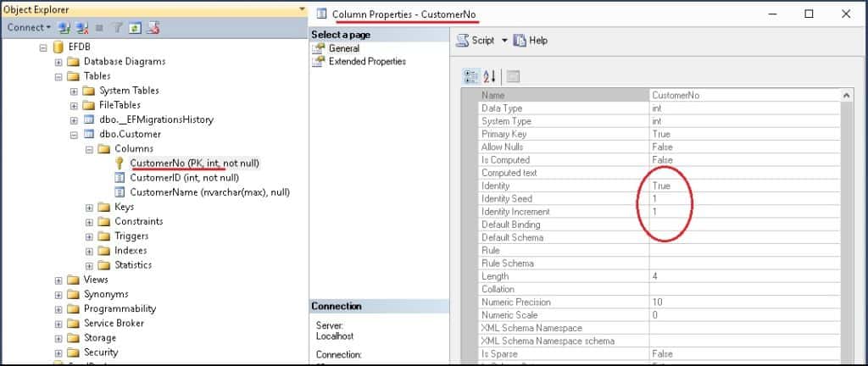Click the Help icon in Column Properties
The image size is (868, 366).
tap(520, 41)
